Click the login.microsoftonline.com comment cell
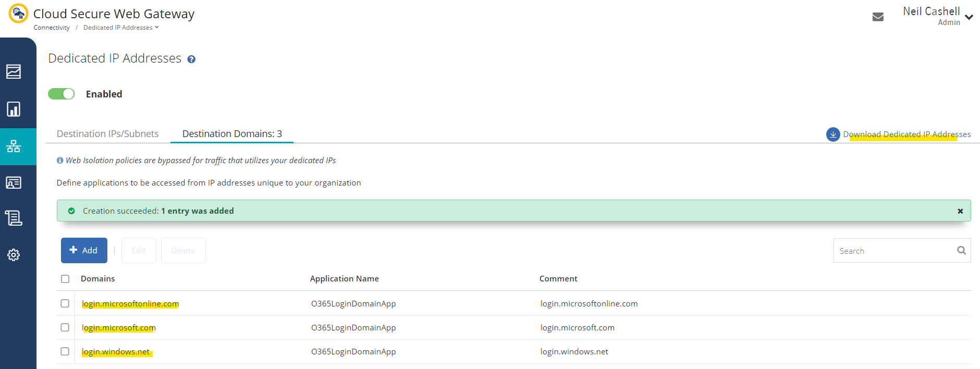 point(589,304)
